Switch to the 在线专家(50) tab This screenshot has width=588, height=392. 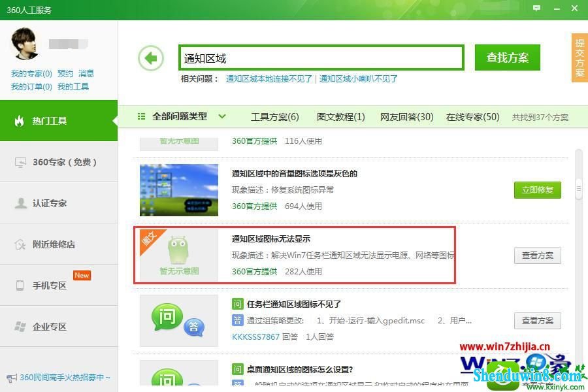pyautogui.click(x=473, y=117)
